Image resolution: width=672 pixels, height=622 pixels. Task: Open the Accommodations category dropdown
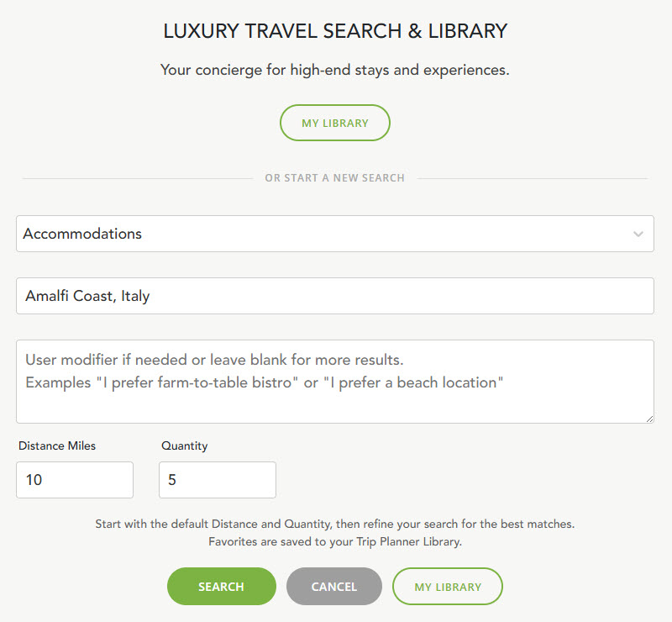(x=319, y=234)
